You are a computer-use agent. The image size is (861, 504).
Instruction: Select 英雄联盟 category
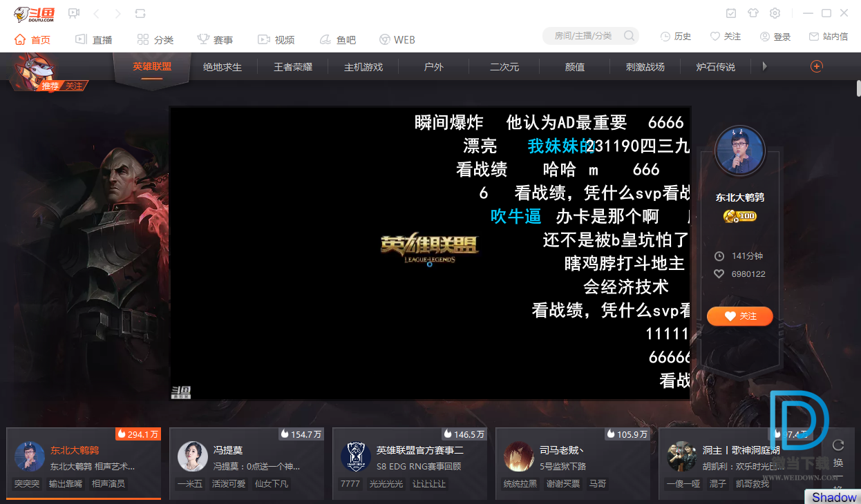[152, 67]
